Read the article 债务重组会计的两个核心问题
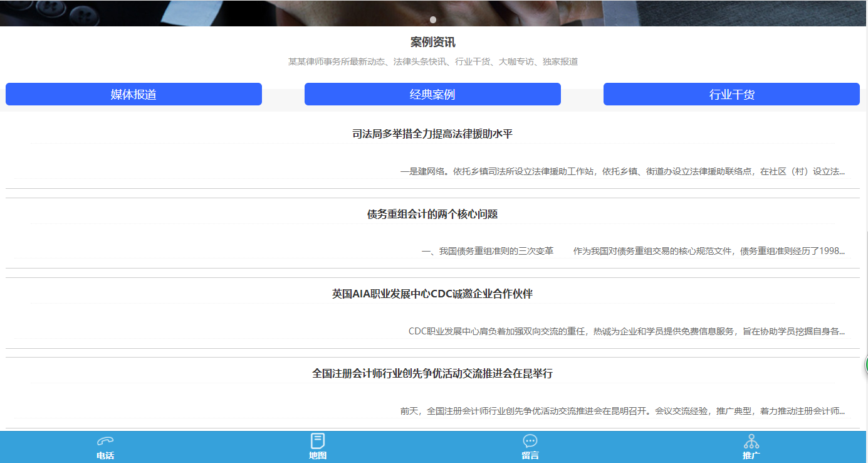Viewport: 868px width, 463px height. coord(432,215)
